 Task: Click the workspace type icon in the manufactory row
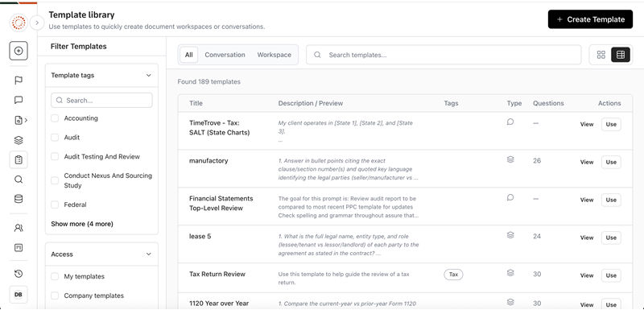point(510,159)
